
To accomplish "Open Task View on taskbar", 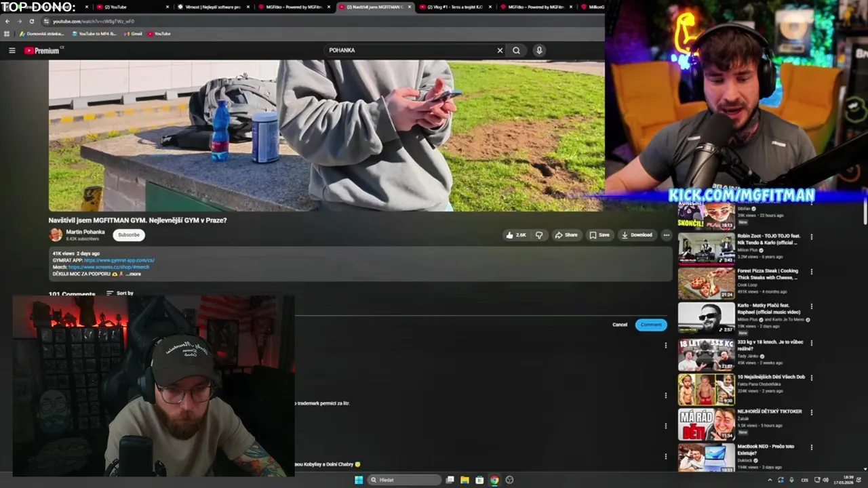I will click(x=450, y=480).
